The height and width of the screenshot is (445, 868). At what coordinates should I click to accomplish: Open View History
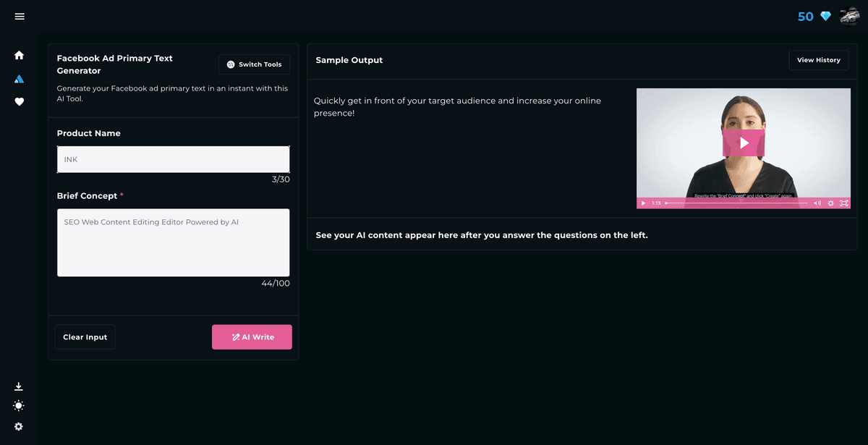(x=818, y=60)
